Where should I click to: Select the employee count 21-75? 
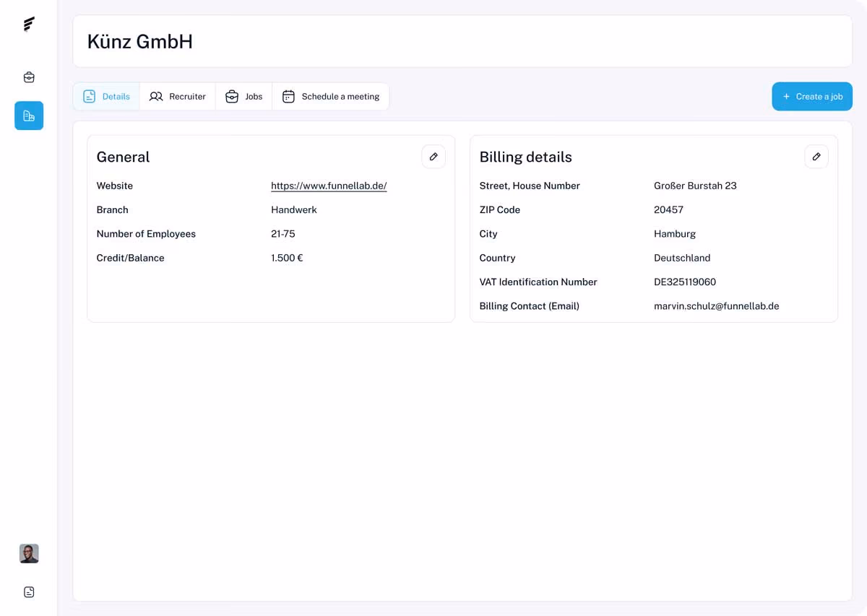[283, 234]
